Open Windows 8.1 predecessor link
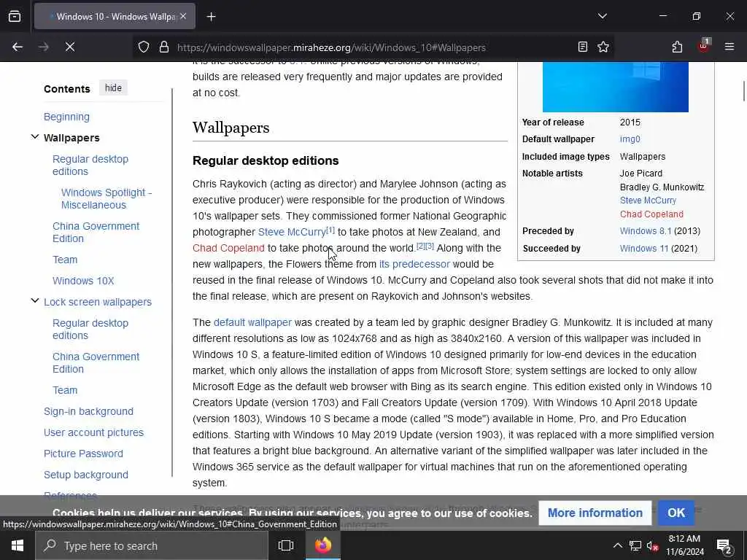Screen dimensions: 747x560 pos(646,231)
